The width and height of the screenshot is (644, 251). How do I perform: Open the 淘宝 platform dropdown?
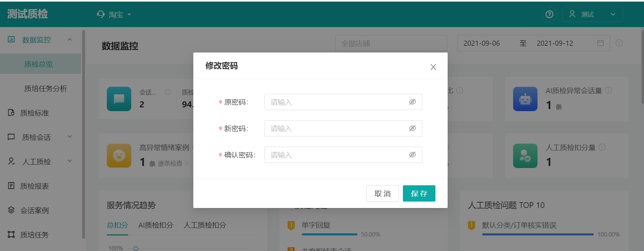coord(115,15)
